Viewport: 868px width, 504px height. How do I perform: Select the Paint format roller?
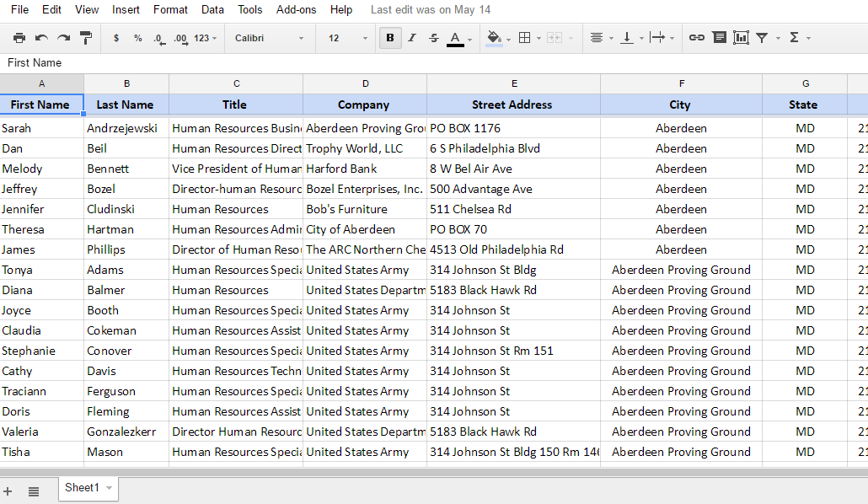pyautogui.click(x=86, y=38)
